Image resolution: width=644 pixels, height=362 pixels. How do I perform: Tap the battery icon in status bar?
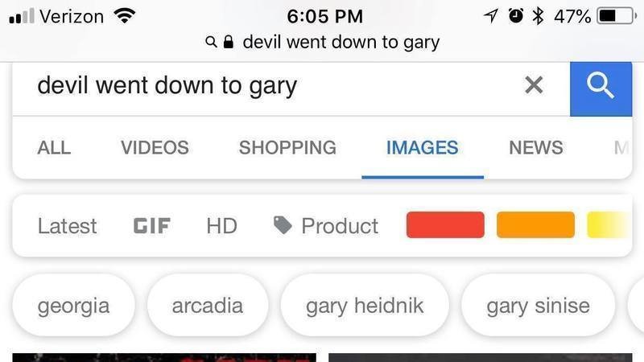point(617,16)
